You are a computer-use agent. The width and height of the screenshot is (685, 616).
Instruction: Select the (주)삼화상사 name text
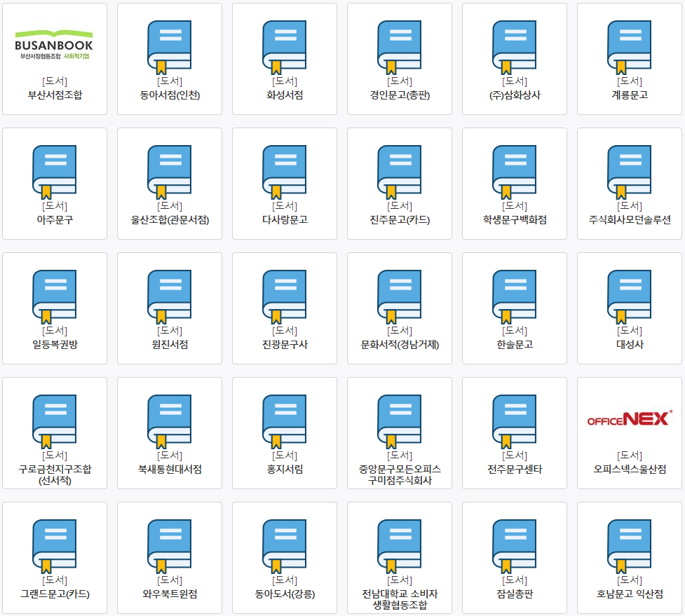coord(514,95)
